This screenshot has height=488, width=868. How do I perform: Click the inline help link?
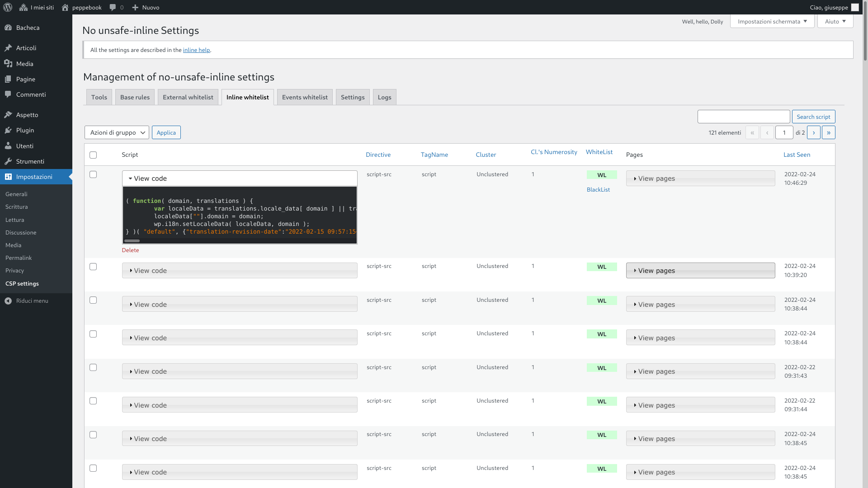[x=196, y=49]
